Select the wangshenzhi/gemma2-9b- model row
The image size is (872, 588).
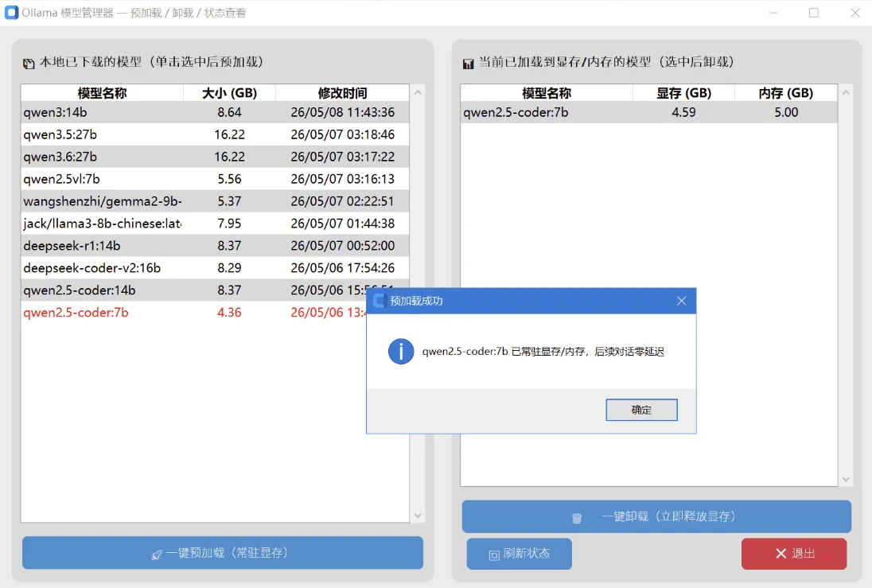tap(216, 201)
